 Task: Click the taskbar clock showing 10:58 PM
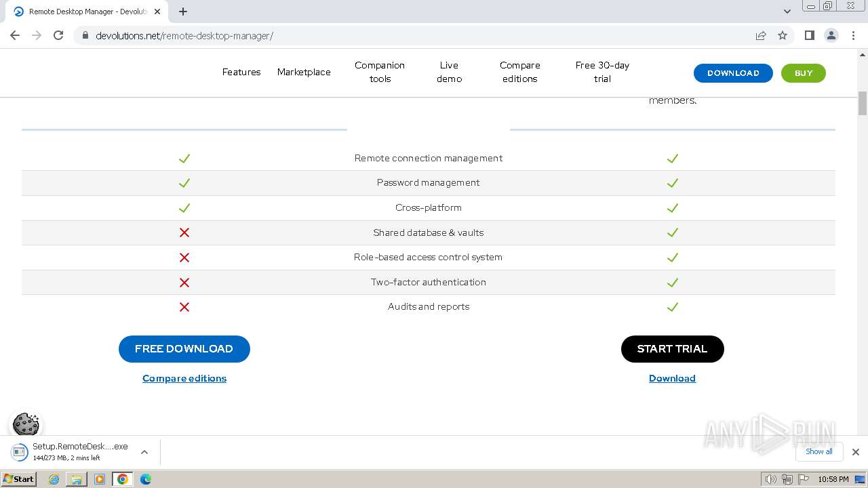coord(833,479)
